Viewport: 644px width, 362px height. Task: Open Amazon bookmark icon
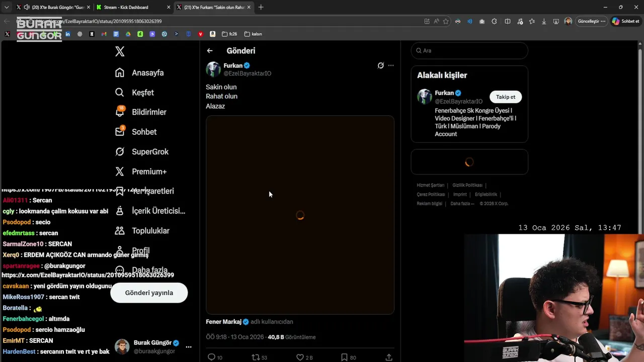click(x=212, y=34)
